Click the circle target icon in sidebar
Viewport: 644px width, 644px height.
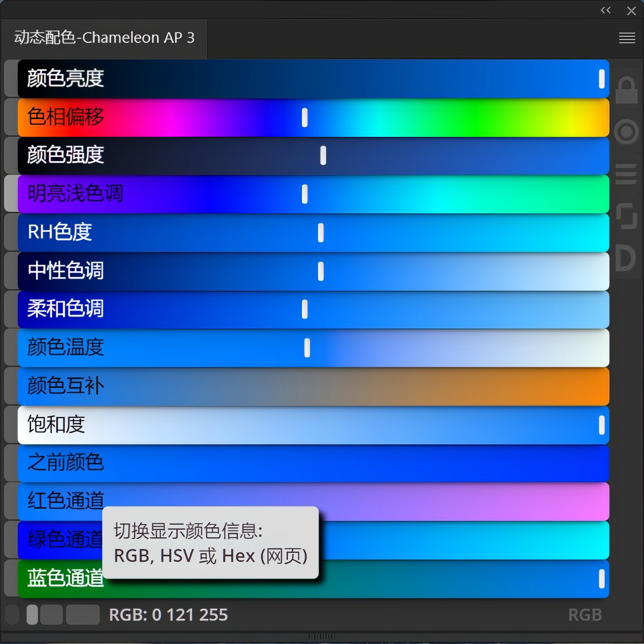click(626, 132)
